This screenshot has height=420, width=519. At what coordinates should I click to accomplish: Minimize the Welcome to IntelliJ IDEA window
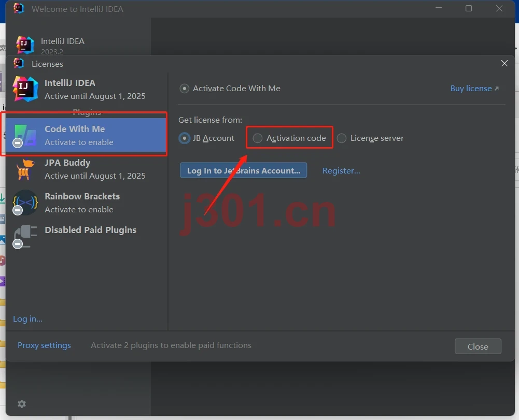click(x=439, y=8)
